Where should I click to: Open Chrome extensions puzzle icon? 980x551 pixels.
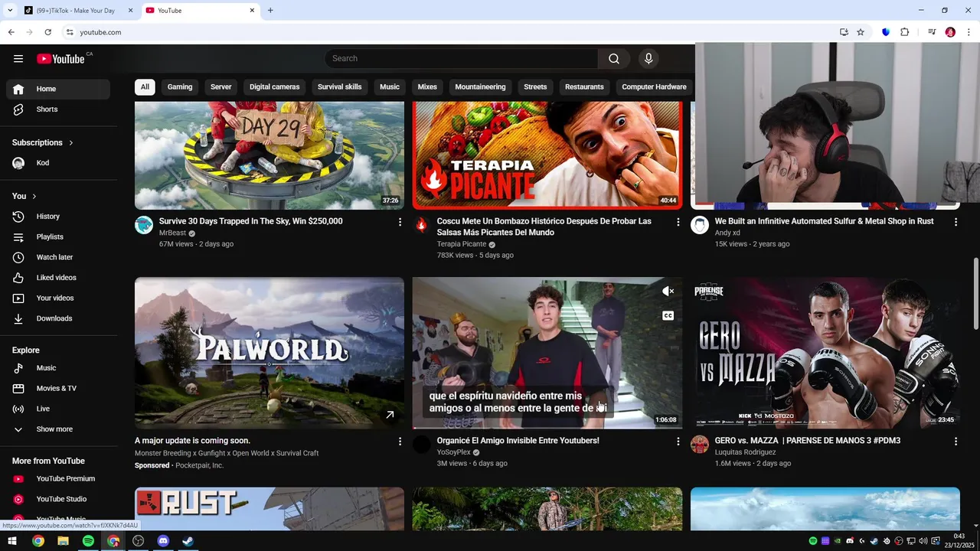[x=904, y=32]
